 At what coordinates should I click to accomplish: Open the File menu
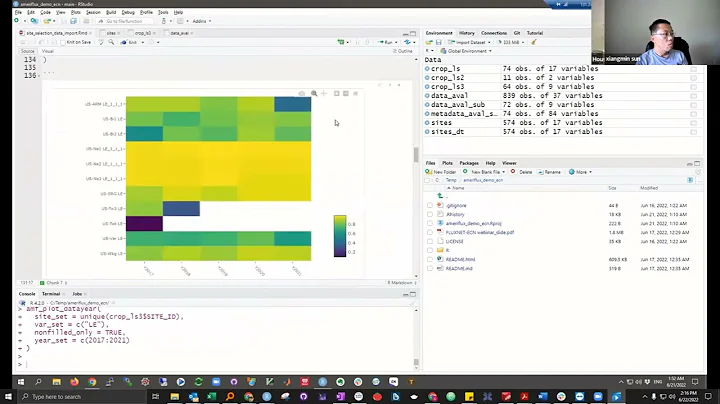pos(18,12)
